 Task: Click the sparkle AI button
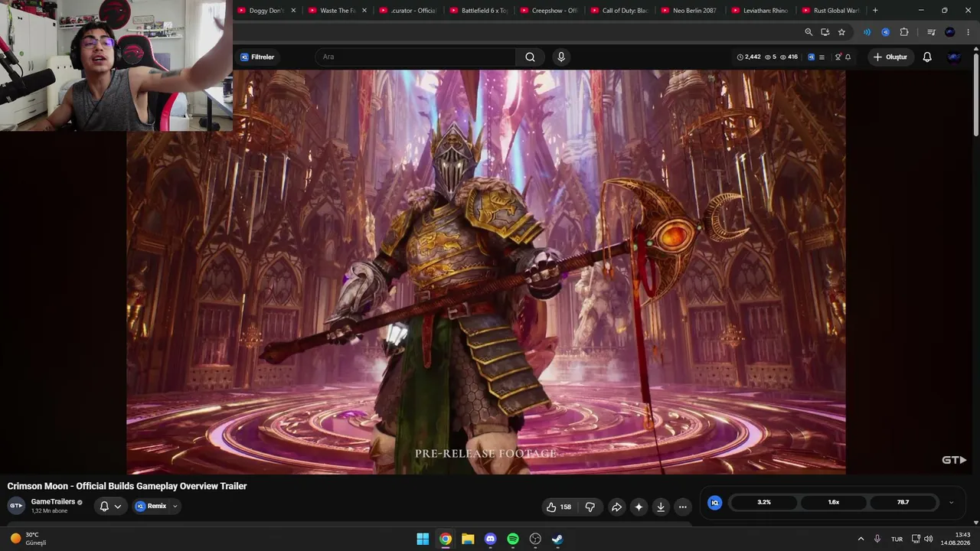(x=639, y=507)
